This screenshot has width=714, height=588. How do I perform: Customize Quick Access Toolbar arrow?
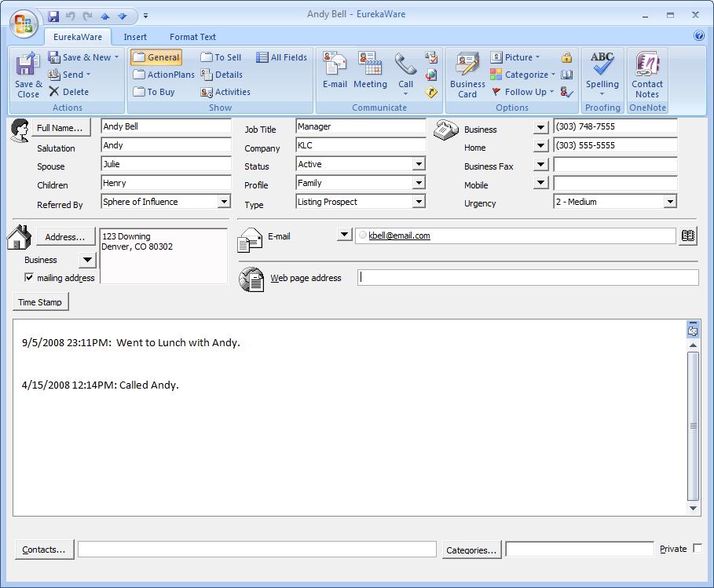coord(146,16)
